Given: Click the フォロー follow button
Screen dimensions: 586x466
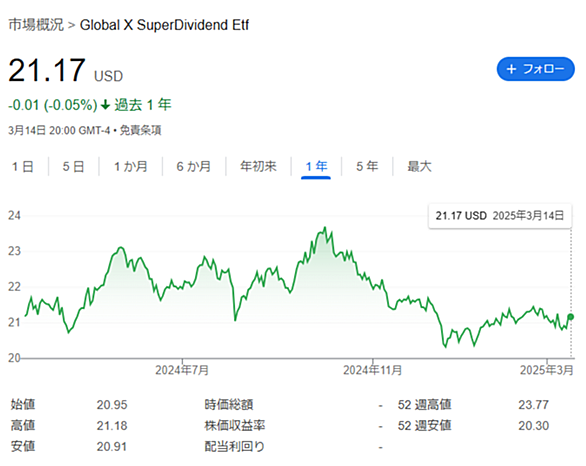Looking at the screenshot, I should tap(535, 69).
